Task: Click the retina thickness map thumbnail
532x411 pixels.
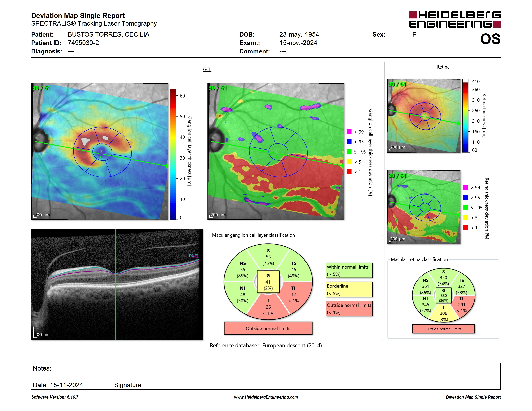Action: [424, 116]
